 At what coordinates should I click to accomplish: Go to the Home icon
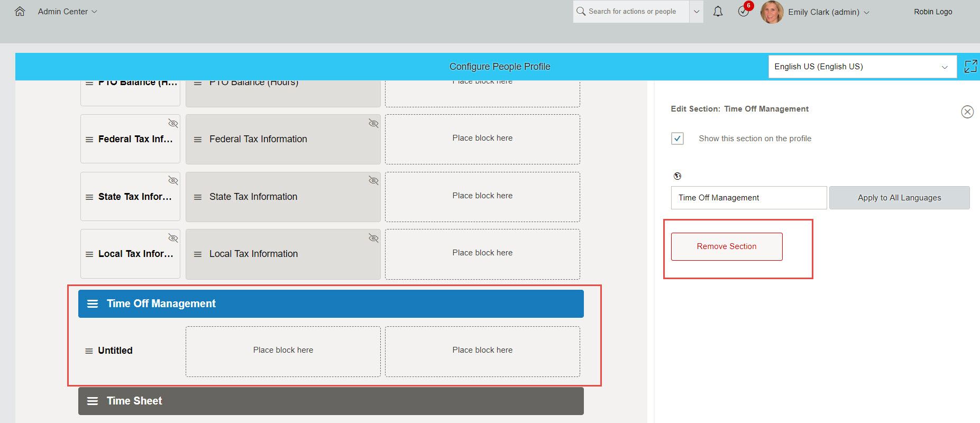pyautogui.click(x=20, y=12)
